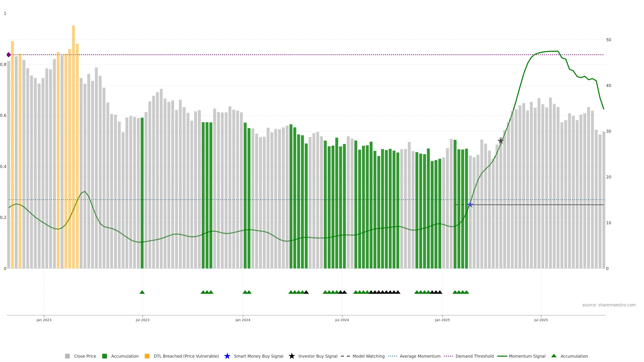Image resolution: width=644 pixels, height=362 pixels.
Task: Click the Jan 2024 axis label
Action: click(243, 320)
